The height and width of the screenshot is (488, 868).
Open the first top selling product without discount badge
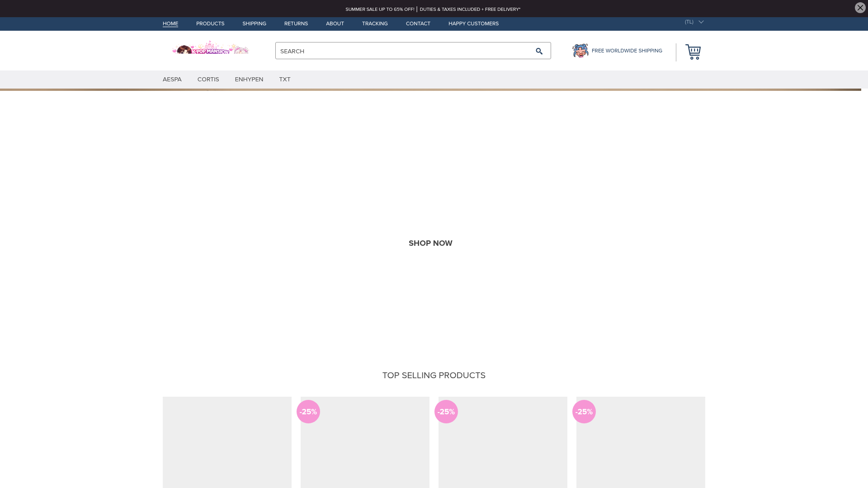[x=227, y=442]
